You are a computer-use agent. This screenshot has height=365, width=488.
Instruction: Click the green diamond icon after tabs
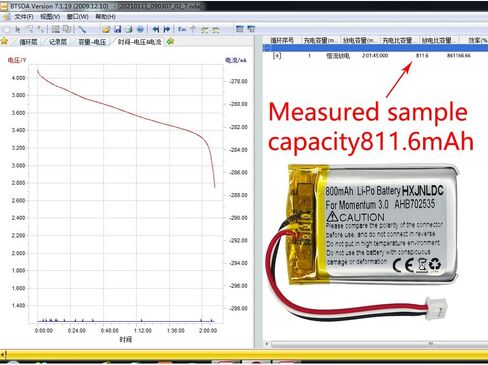pos(170,41)
